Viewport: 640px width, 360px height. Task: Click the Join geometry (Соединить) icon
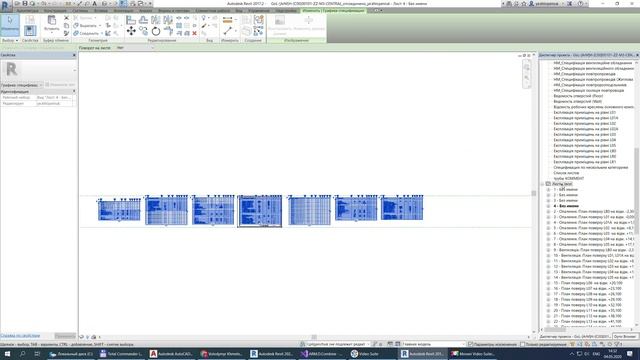pyautogui.click(x=76, y=33)
